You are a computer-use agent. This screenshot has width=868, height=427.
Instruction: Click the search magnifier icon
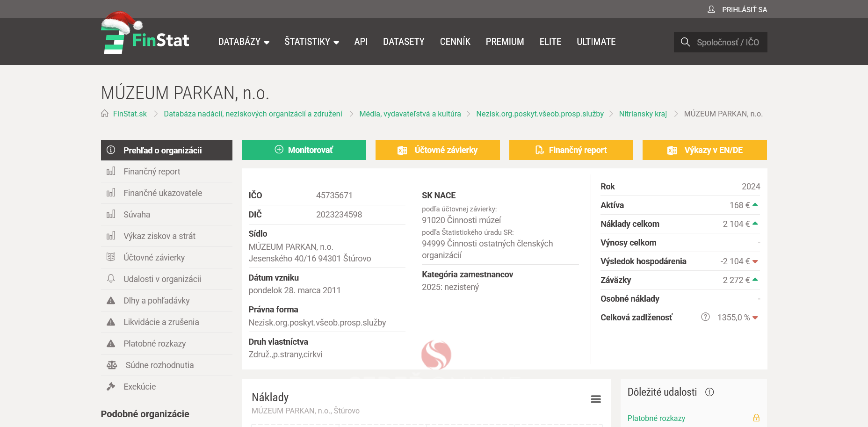685,42
